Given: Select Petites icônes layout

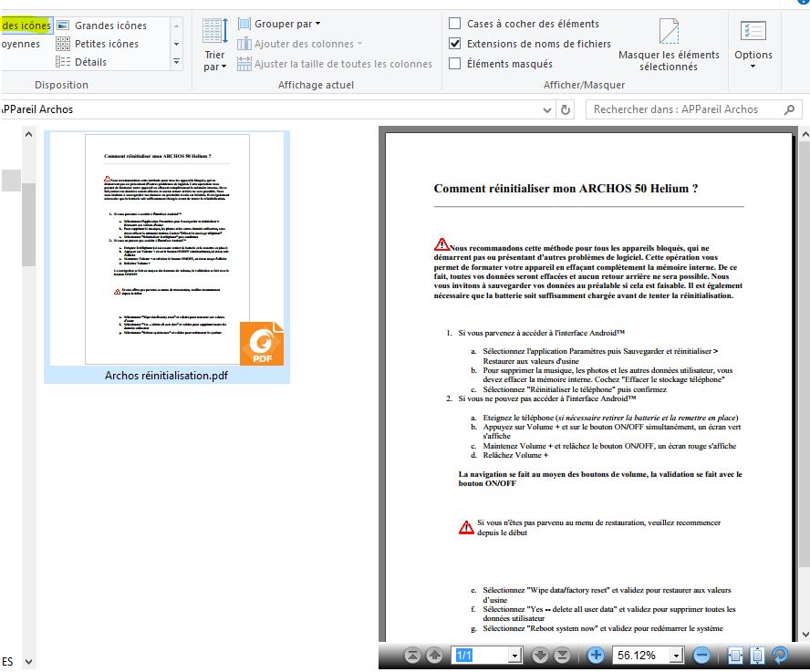Looking at the screenshot, I should click(97, 44).
